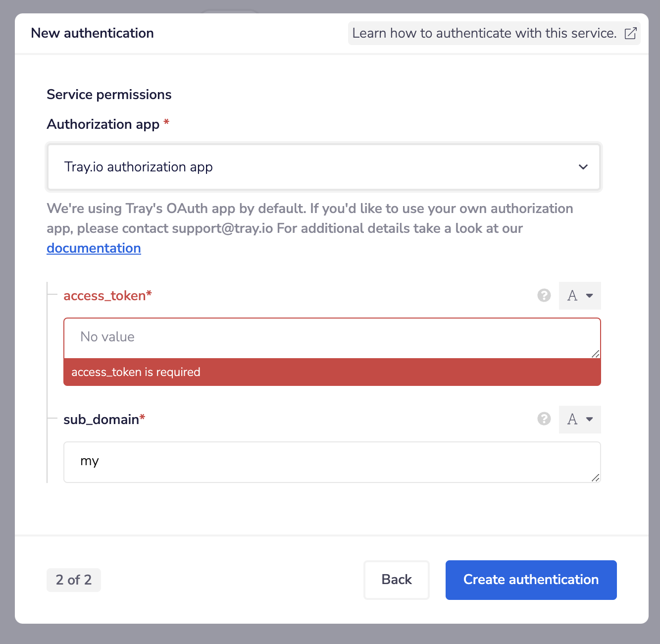Click the resize handle of the access_token field

click(595, 354)
